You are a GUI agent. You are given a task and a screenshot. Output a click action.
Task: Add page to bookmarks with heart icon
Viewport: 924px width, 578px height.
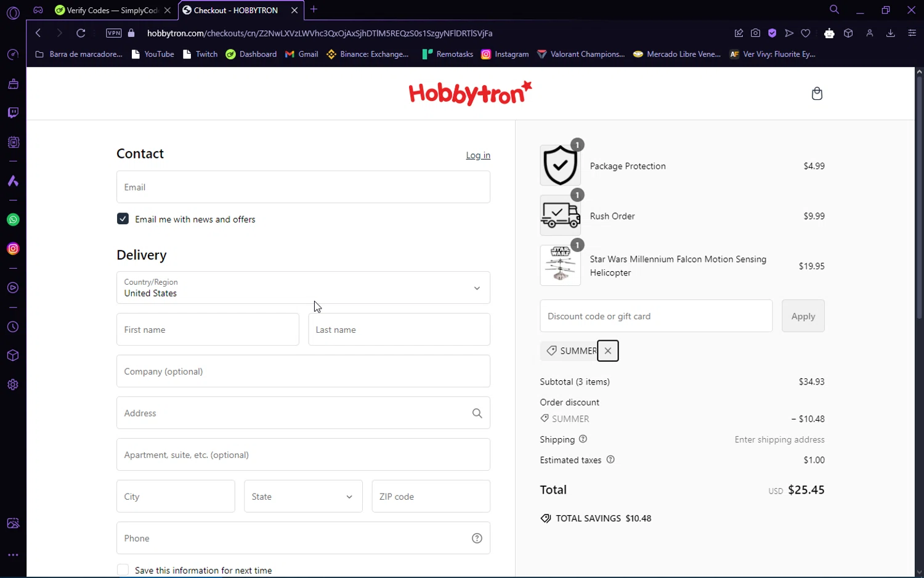pos(806,33)
